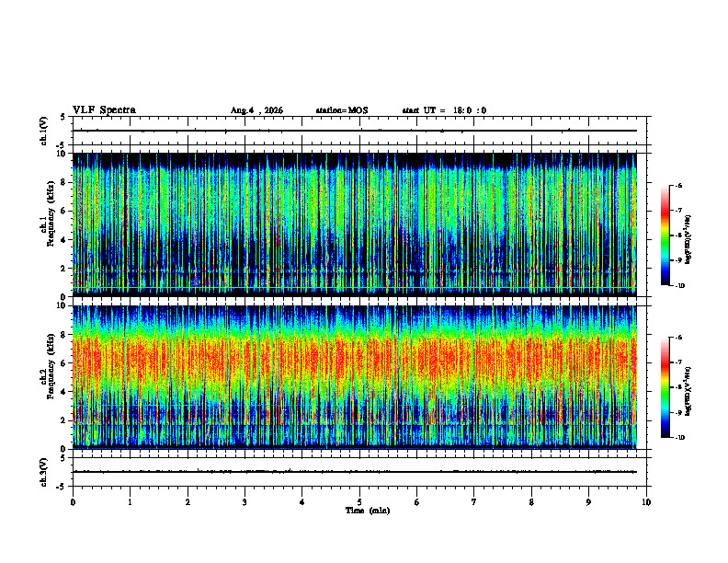This screenshot has height=563, width=728.
Task: Click the ch.2 "Frequency (kHz)" axis label
Action: 51,366
